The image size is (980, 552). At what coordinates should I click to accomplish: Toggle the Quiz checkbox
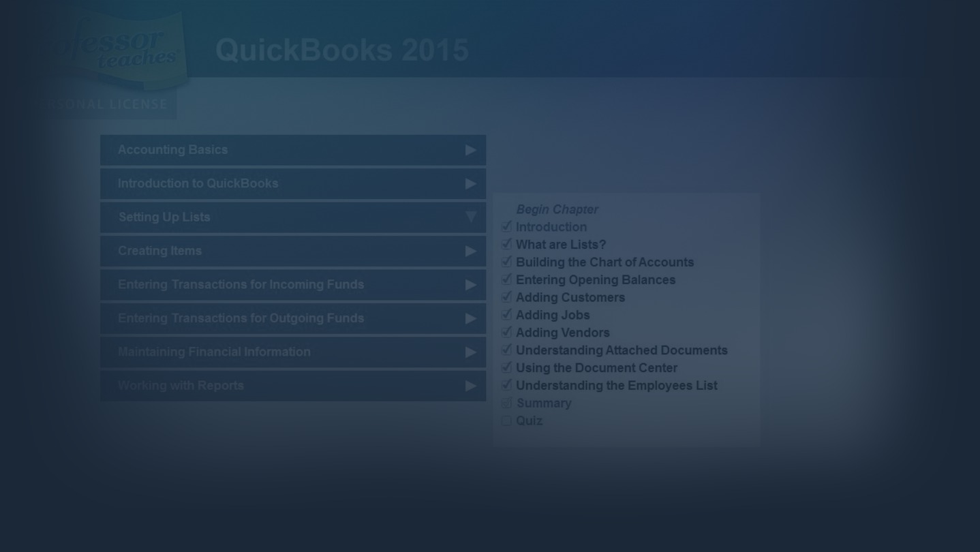coord(506,421)
